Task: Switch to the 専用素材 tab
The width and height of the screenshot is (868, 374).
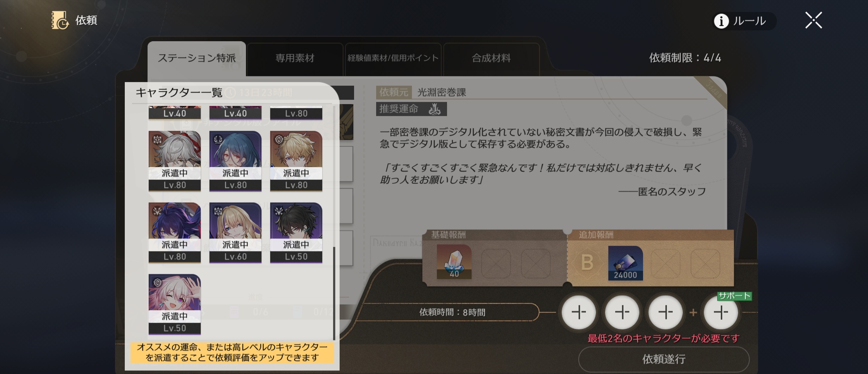Action: 295,58
